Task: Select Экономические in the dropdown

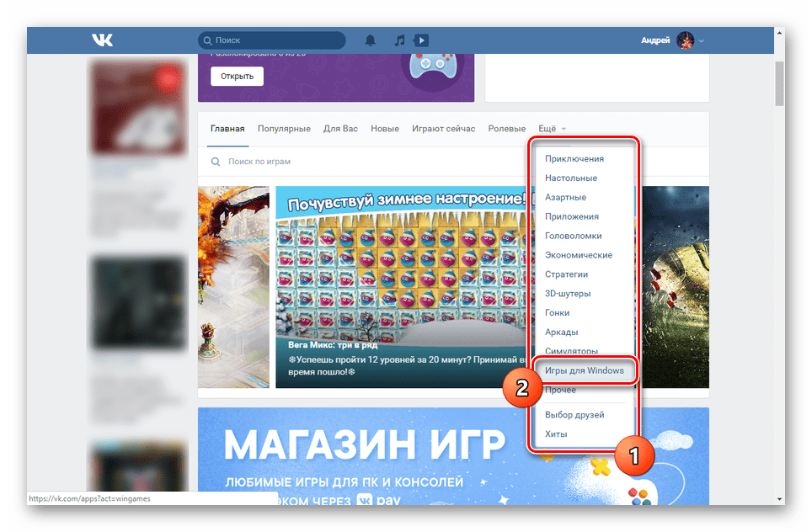Action: [579, 255]
